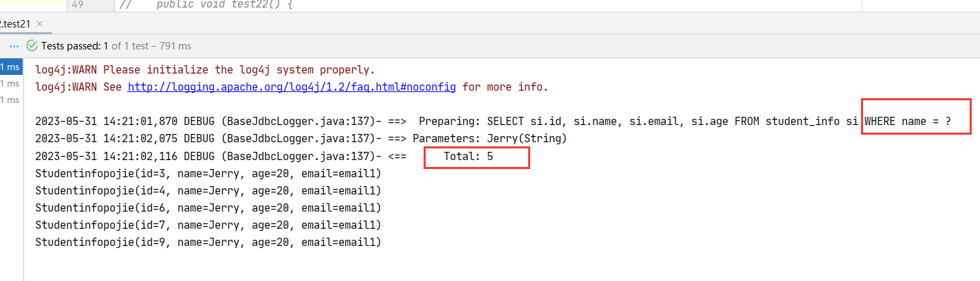Image resolution: width=980 pixels, height=281 pixels.
Task: Click the output row with id=7
Action: (208, 225)
